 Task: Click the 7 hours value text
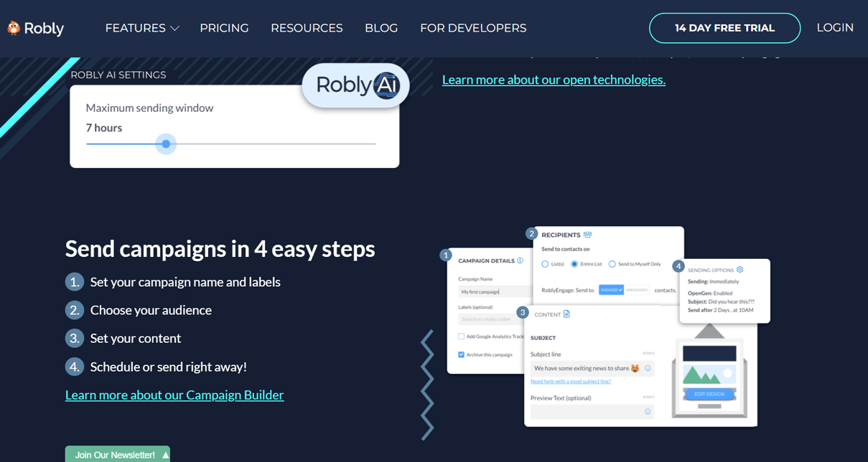tap(104, 128)
